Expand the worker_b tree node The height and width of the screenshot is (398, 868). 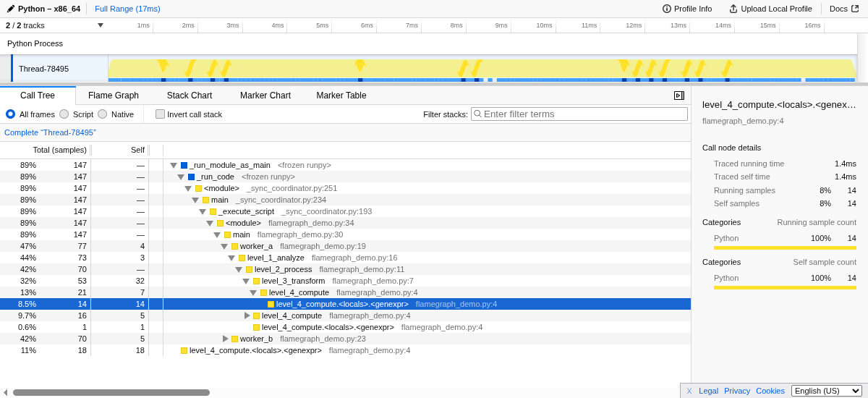[225, 339]
